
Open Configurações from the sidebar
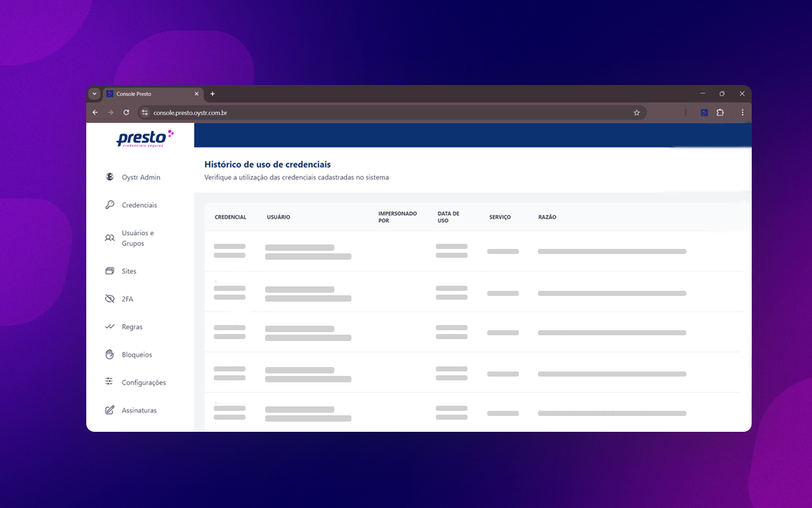[x=144, y=383]
